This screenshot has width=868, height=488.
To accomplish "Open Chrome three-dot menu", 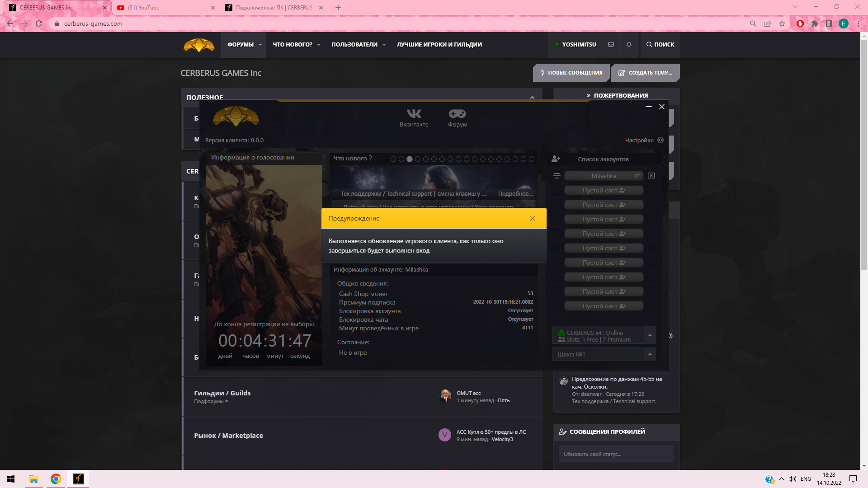I will pyautogui.click(x=858, y=23).
